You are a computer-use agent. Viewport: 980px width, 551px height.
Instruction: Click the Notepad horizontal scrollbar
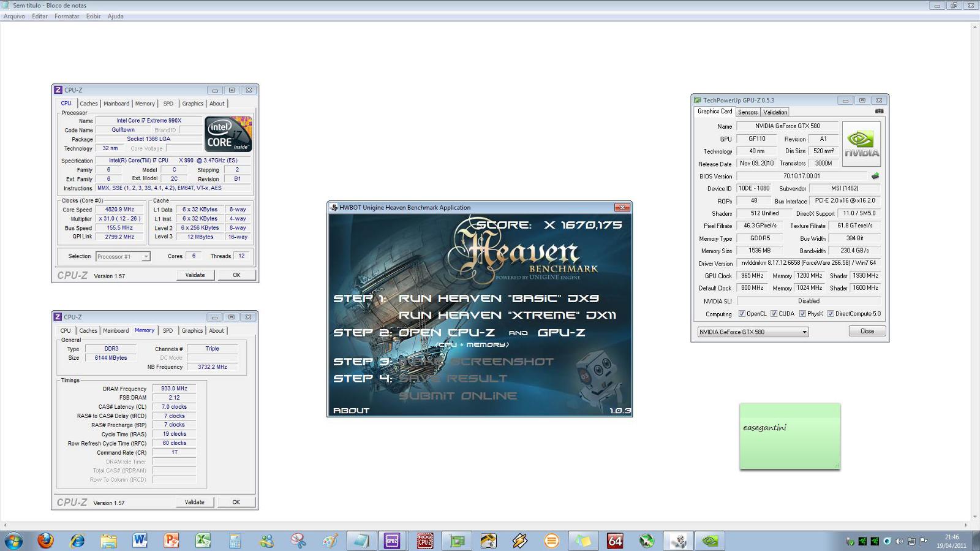point(485,525)
